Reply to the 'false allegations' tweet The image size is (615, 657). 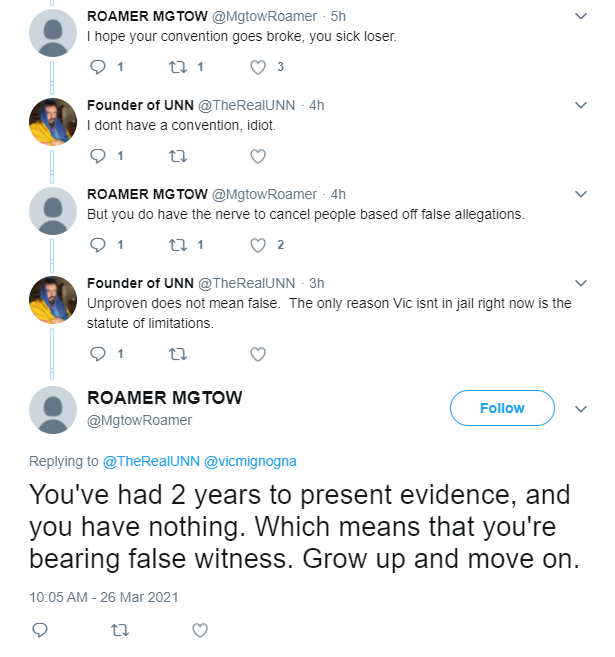pos(98,245)
